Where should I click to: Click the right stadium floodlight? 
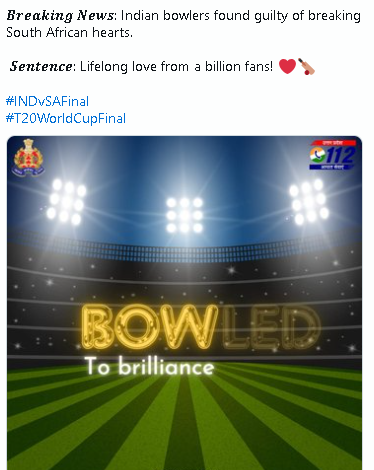pos(309,201)
